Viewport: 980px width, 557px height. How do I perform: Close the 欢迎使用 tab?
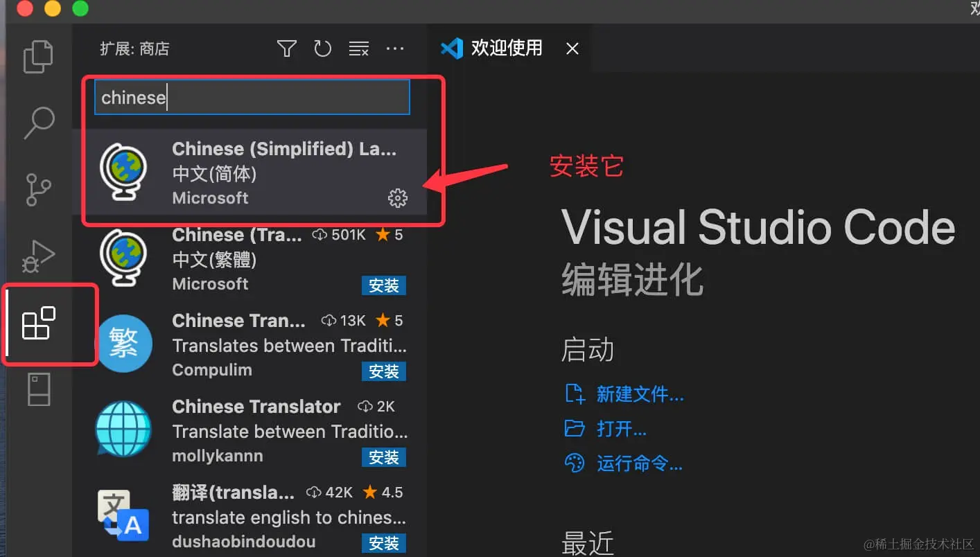pos(572,48)
